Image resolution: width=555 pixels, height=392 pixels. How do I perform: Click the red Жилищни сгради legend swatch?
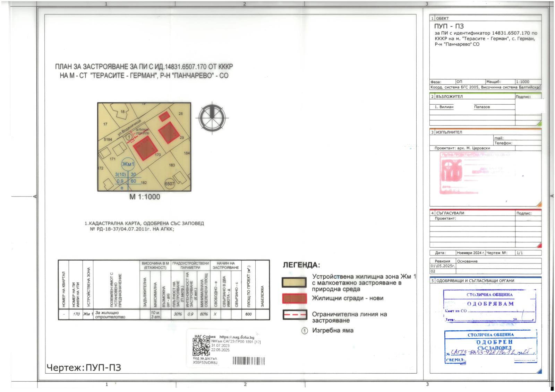coord(294,298)
